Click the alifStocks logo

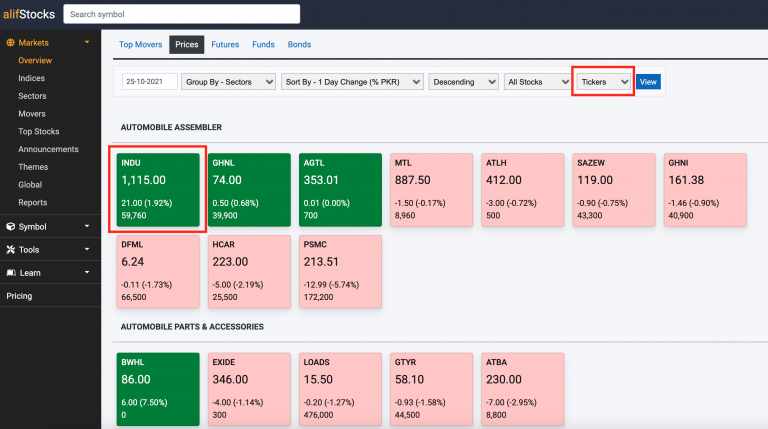coord(27,14)
